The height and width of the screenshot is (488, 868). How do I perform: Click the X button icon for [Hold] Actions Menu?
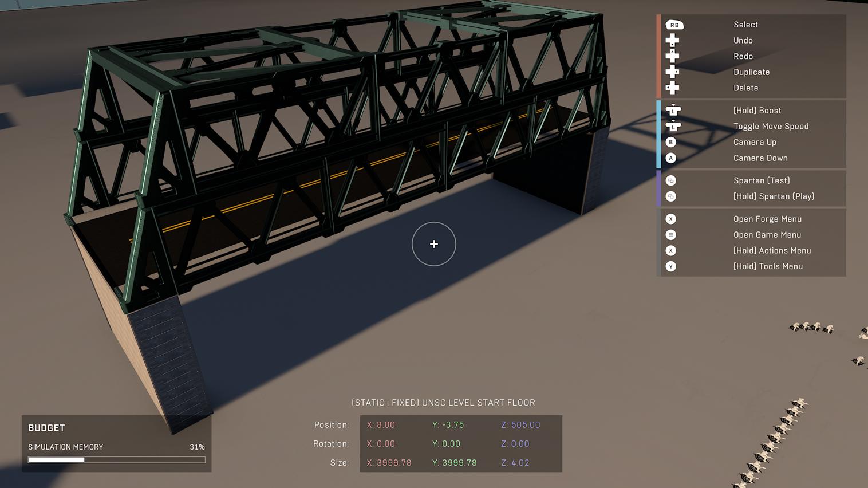tap(671, 250)
